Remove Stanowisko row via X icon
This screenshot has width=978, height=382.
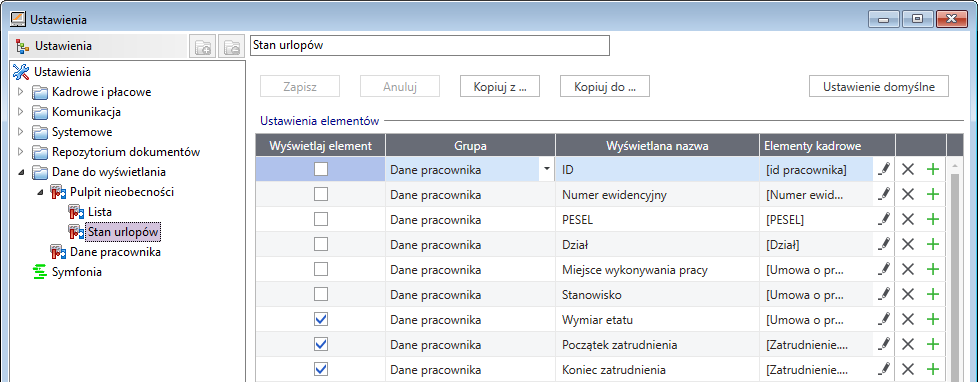[908, 294]
